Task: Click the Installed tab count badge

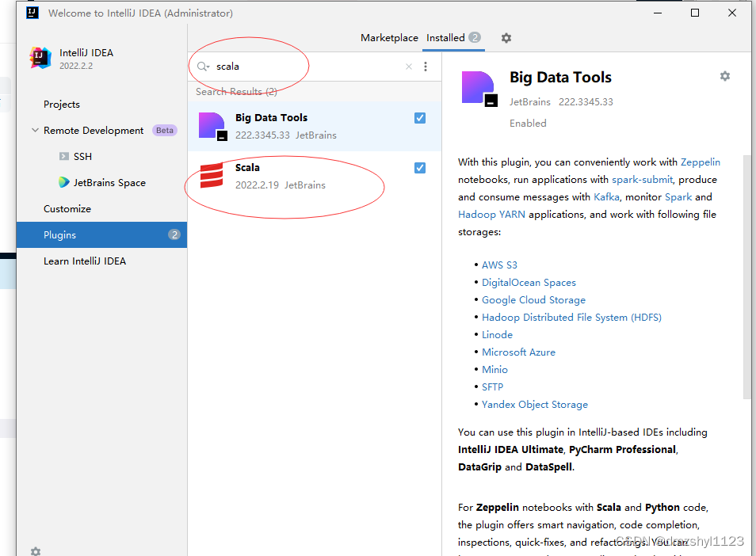Action: (475, 37)
